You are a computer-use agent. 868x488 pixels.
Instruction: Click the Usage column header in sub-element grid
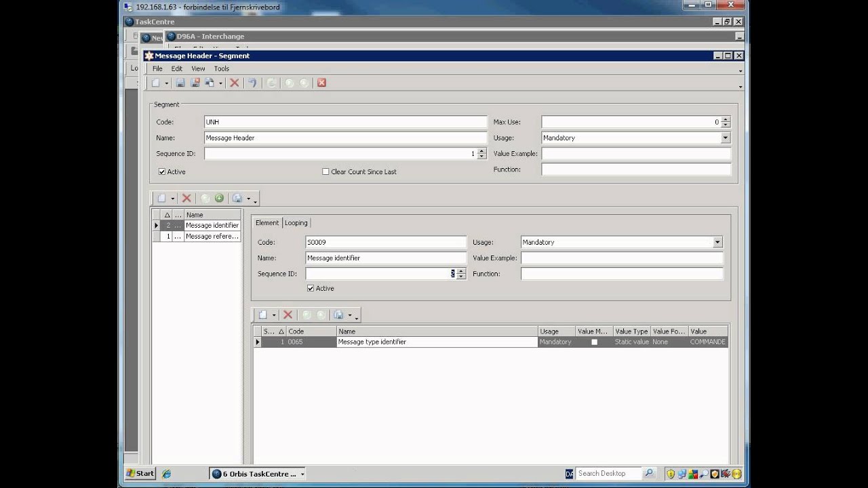(557, 331)
